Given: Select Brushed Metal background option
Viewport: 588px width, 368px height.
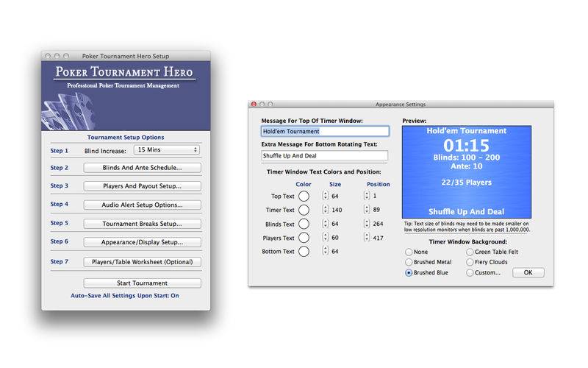Looking at the screenshot, I should pos(409,262).
